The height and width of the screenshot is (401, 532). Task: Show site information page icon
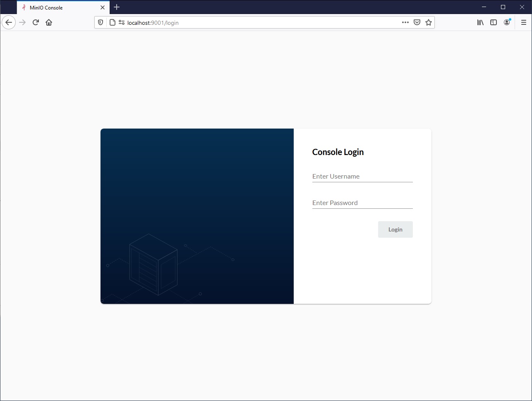coord(112,22)
